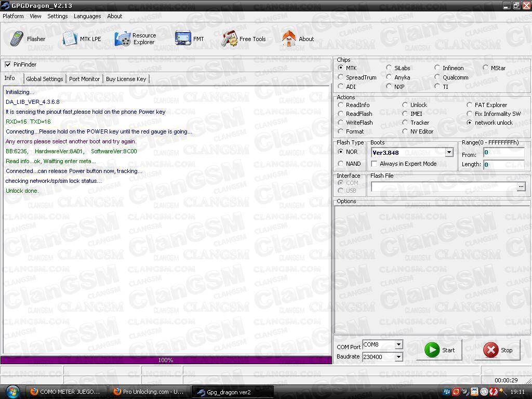Select the Unlock action
532x399 pixels.
click(x=405, y=105)
